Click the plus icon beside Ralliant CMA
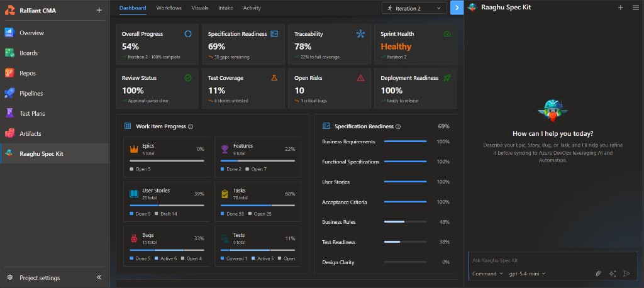Image resolution: width=644 pixels, height=288 pixels. pyautogui.click(x=99, y=10)
